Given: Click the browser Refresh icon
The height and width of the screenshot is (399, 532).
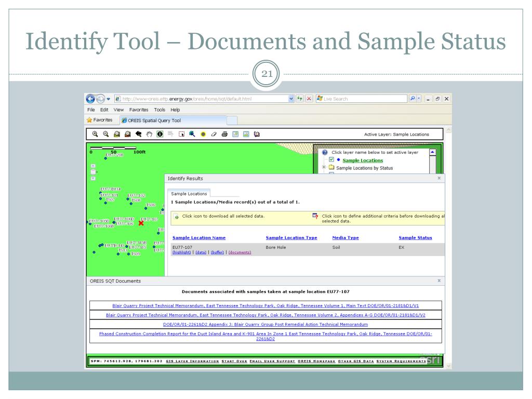Looking at the screenshot, I should click(300, 99).
